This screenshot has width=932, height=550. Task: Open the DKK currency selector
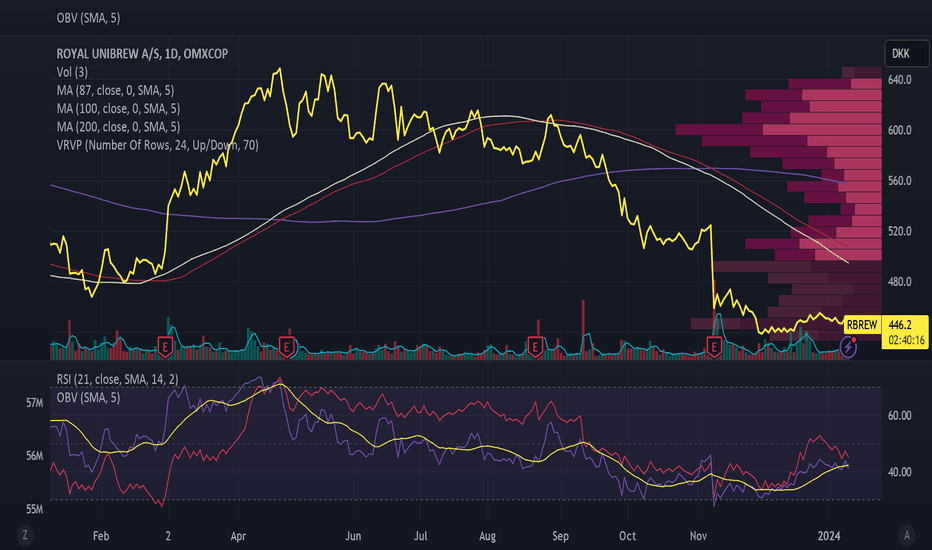click(x=906, y=54)
